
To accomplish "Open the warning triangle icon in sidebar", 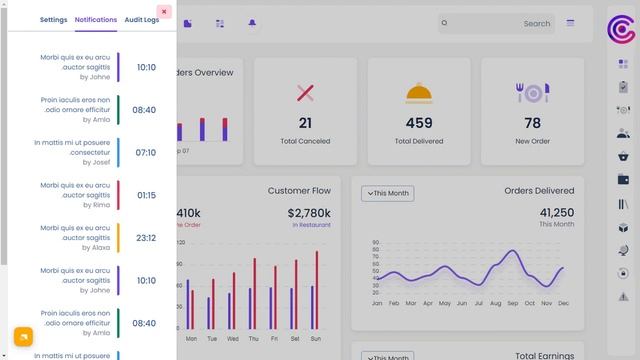I will point(623,297).
